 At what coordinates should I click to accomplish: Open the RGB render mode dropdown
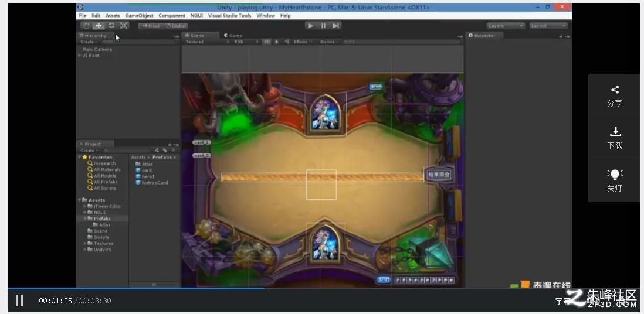pyautogui.click(x=246, y=42)
